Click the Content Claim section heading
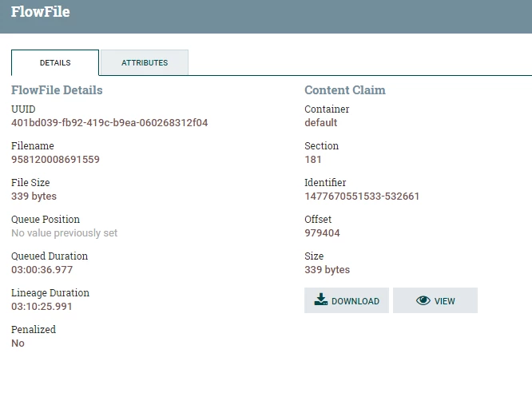The height and width of the screenshot is (397, 532). pos(345,90)
